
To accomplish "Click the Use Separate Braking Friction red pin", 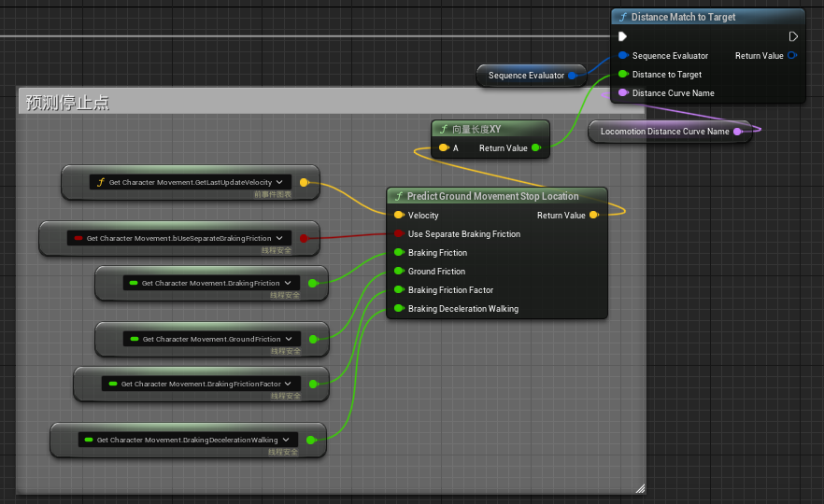I will point(399,233).
